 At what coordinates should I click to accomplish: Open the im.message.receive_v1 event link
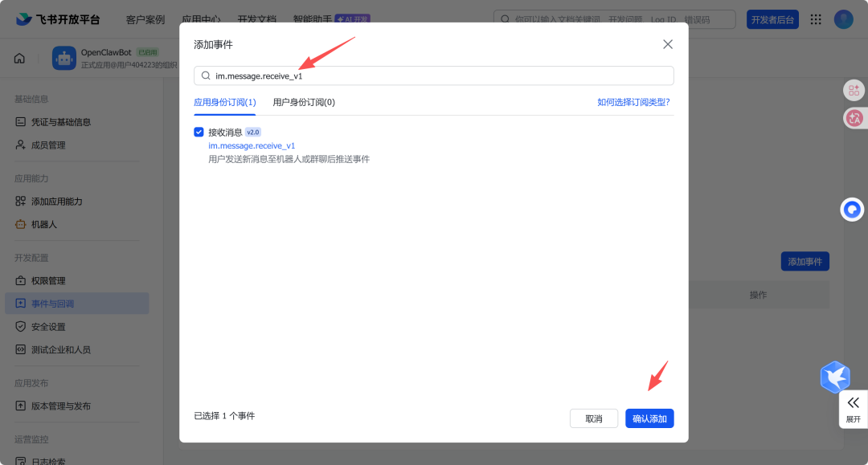[x=252, y=145]
